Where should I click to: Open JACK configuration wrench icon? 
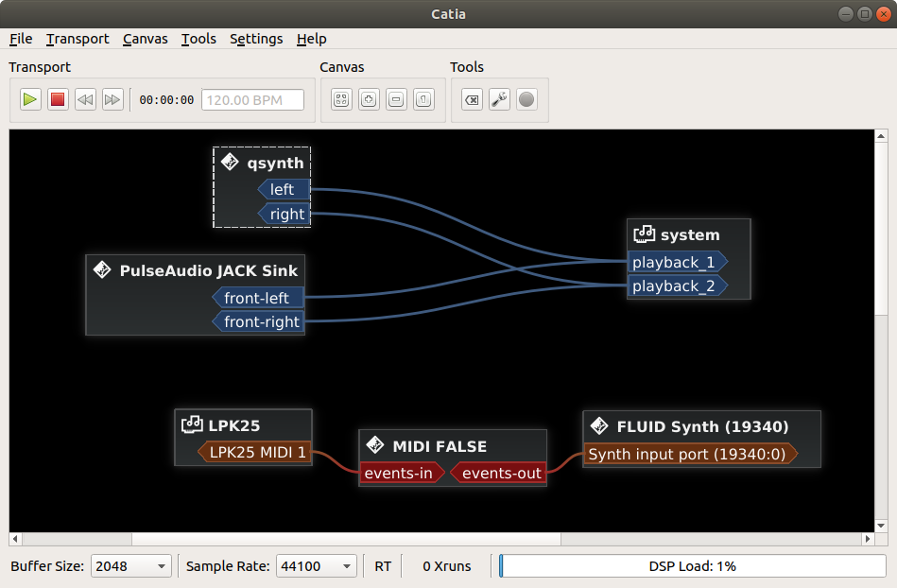[x=499, y=99]
